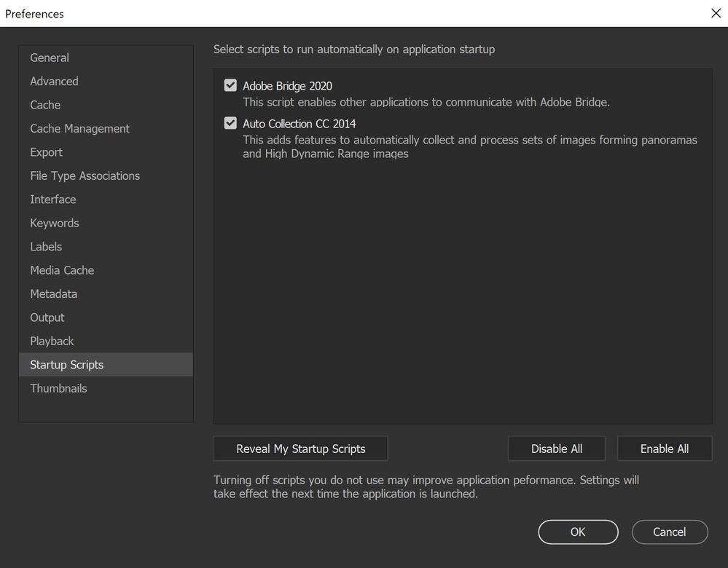
Task: Switch to Export preferences
Action: [x=106, y=152]
